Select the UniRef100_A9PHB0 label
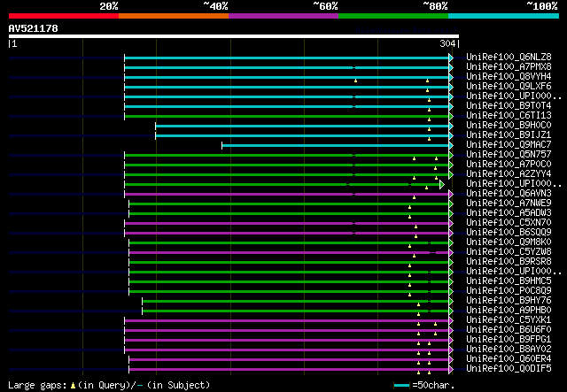 click(x=509, y=311)
